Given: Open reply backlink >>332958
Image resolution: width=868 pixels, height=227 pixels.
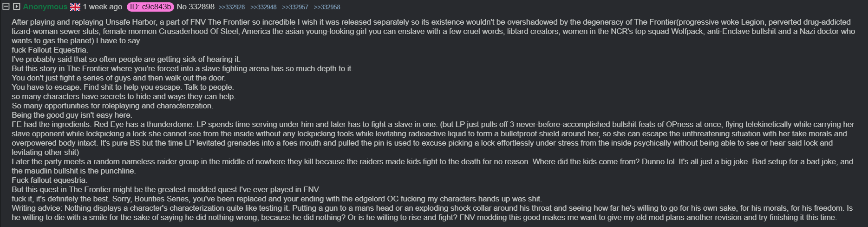Looking at the screenshot, I should 327,7.
